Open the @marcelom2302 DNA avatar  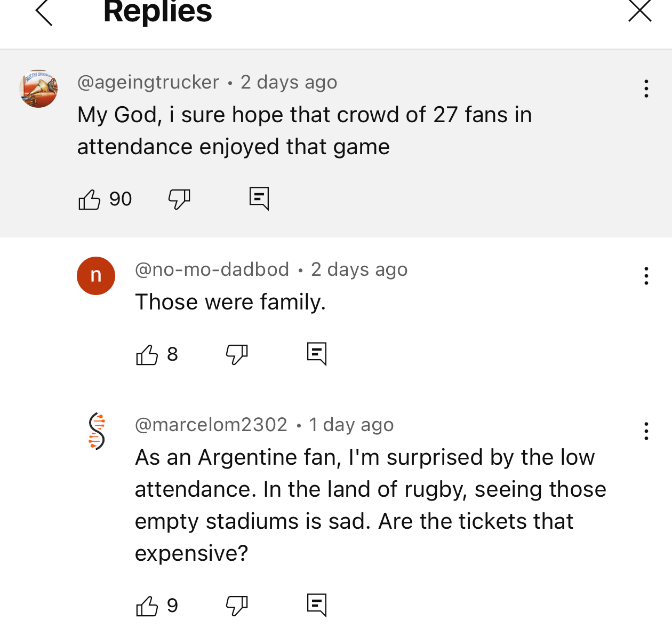pyautogui.click(x=97, y=431)
